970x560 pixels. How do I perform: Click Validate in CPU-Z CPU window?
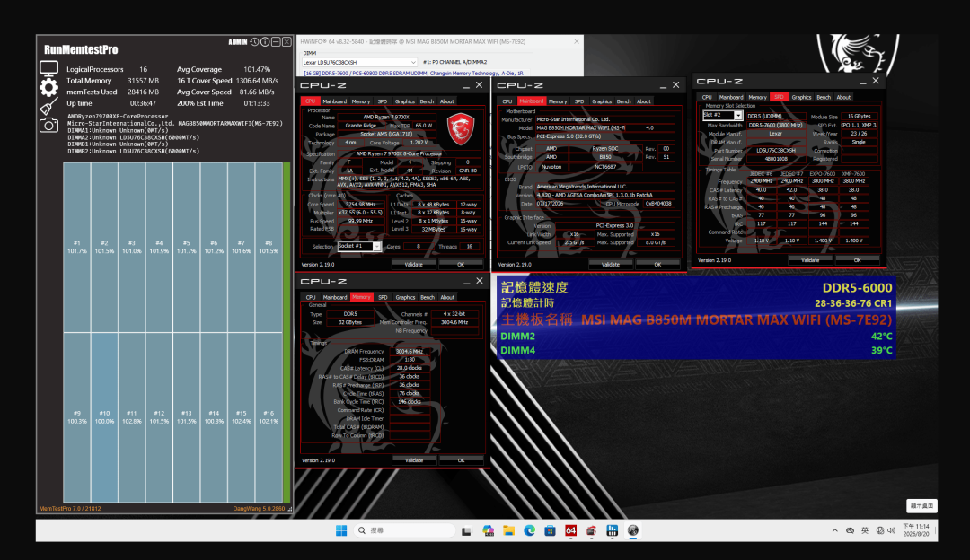tap(414, 264)
